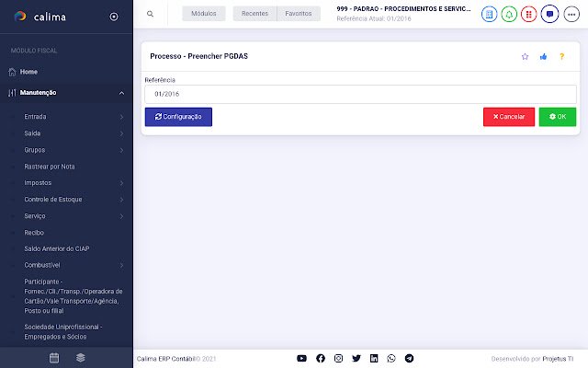Open the Módulos tab

click(204, 14)
